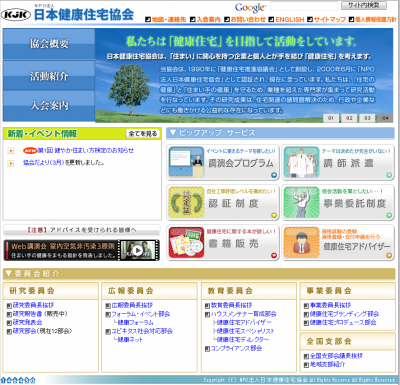Click the orange arrow beside 協会だより(3月)
The height and width of the screenshot is (385, 400).
pos(11,163)
